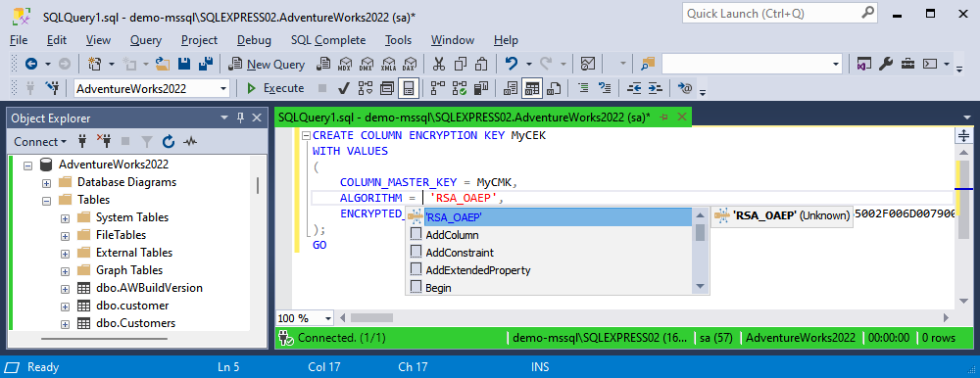
Task: Click the Execute query button
Action: [275, 88]
